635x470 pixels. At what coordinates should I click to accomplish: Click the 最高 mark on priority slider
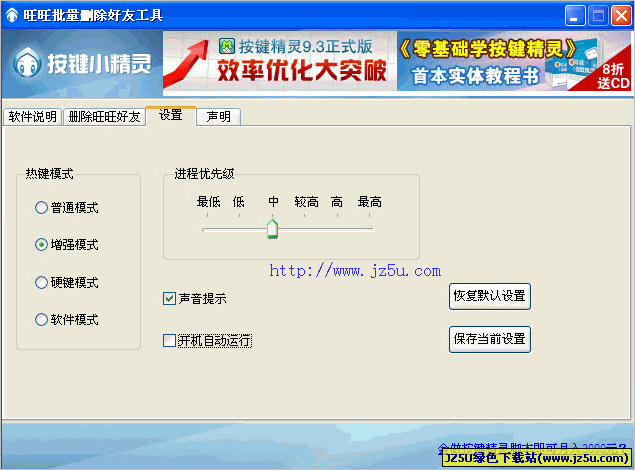tap(370, 202)
